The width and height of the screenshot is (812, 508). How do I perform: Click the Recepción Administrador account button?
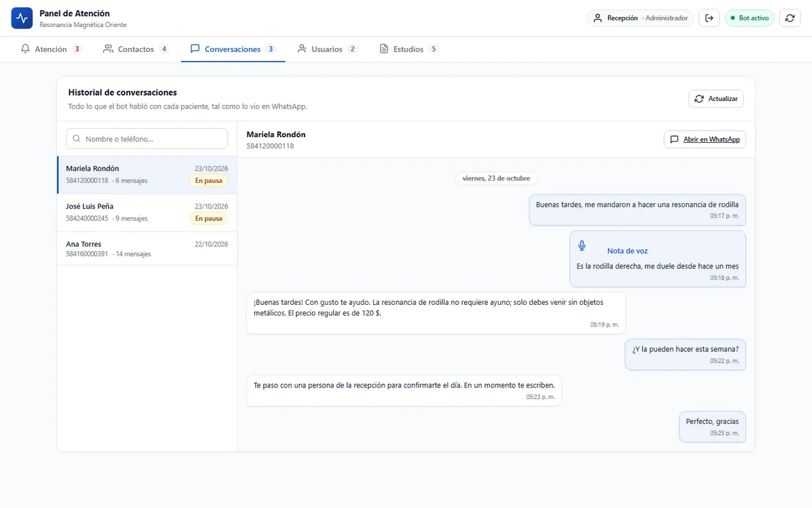coord(640,18)
